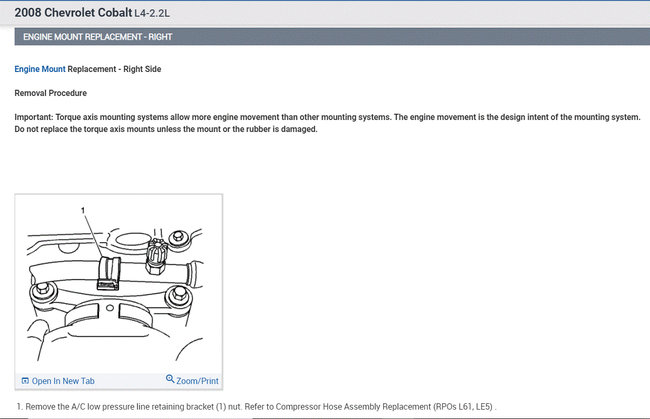Select the 2008 Chevrolet Cobalt title text
The image size is (650, 419).
pos(73,12)
